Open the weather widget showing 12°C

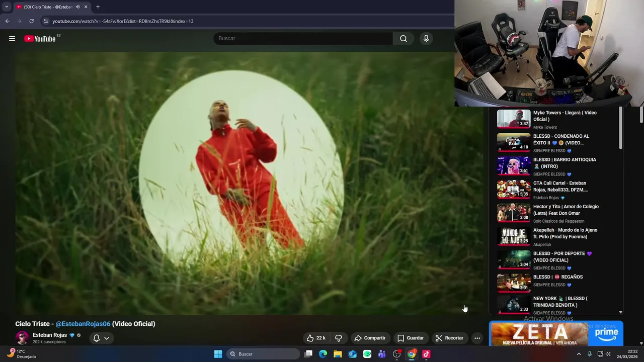(22, 354)
